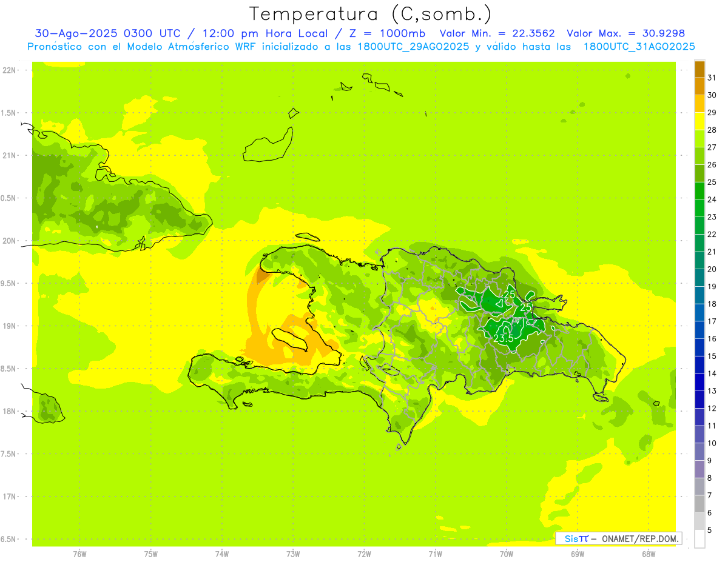Click the 69W longitude axis label
Viewport: 728px width, 562px height.
click(x=578, y=554)
